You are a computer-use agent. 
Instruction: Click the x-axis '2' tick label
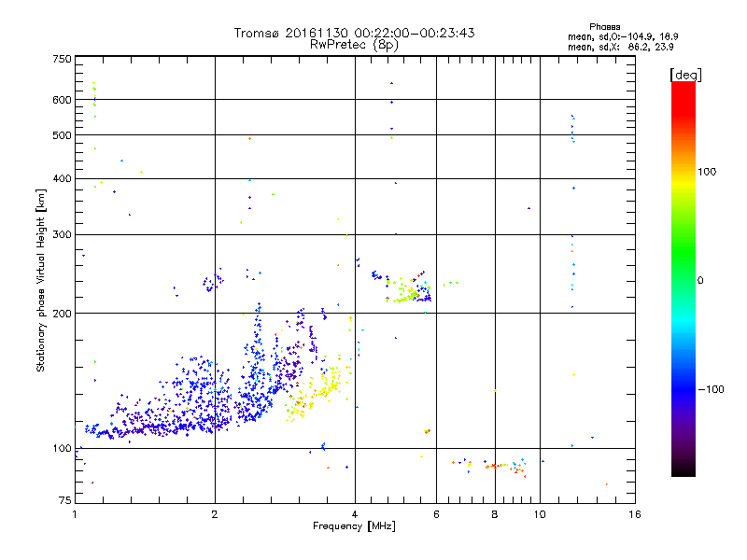pos(215,515)
